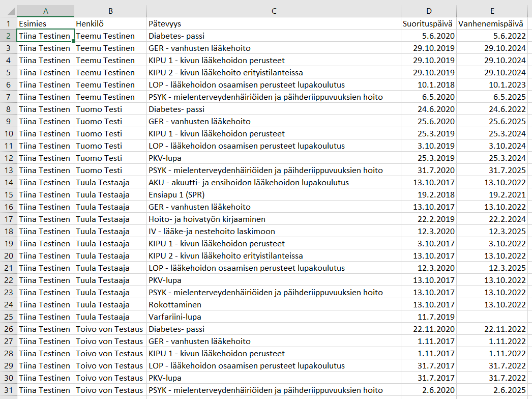Click expiry date 6.5.2025
The width and height of the screenshot is (532, 399).
point(492,97)
